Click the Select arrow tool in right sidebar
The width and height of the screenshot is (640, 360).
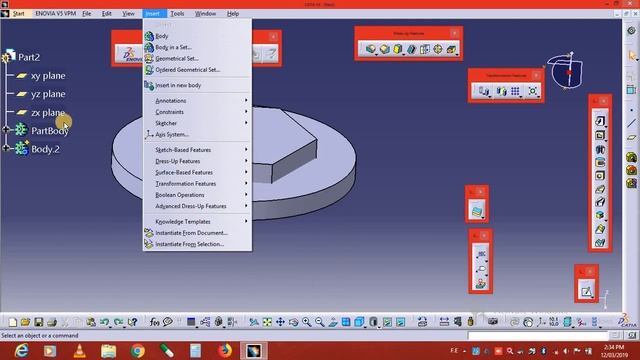tap(632, 56)
